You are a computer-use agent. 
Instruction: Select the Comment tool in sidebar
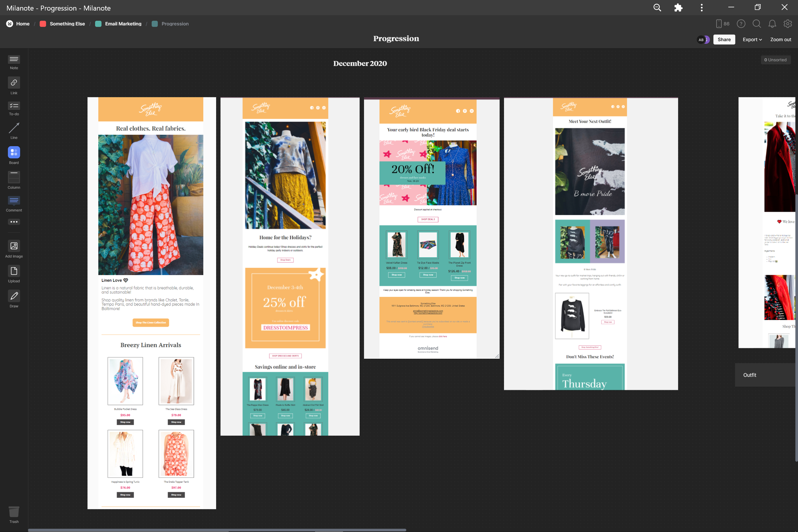14,204
